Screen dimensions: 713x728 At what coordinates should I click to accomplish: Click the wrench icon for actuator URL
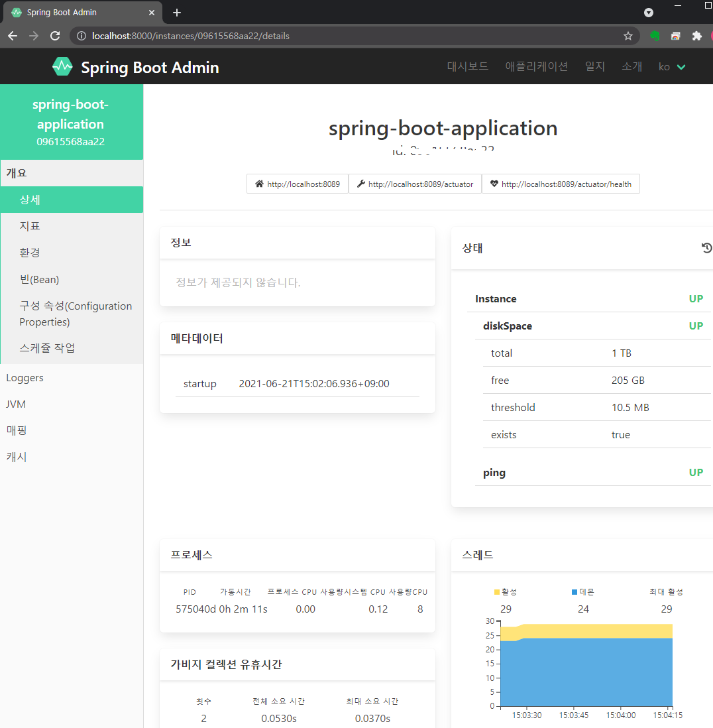pos(361,184)
